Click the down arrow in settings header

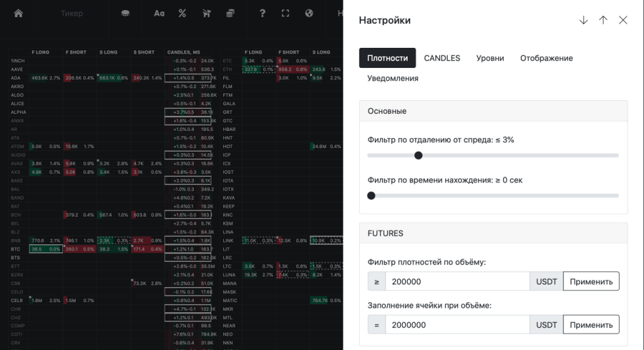pyautogui.click(x=583, y=20)
